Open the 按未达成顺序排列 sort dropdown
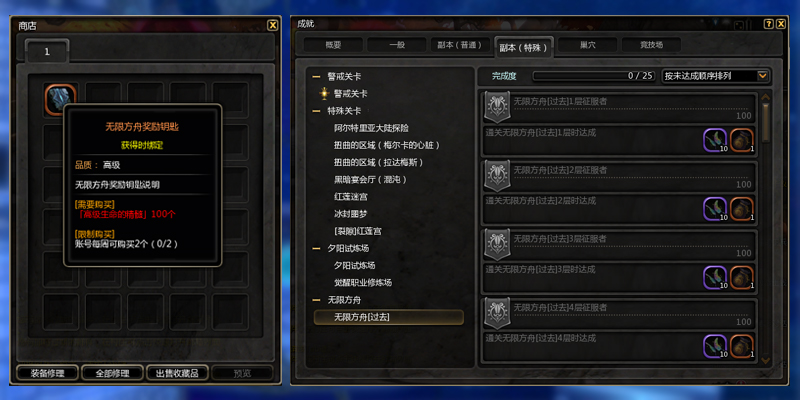The image size is (800, 400). click(715, 76)
